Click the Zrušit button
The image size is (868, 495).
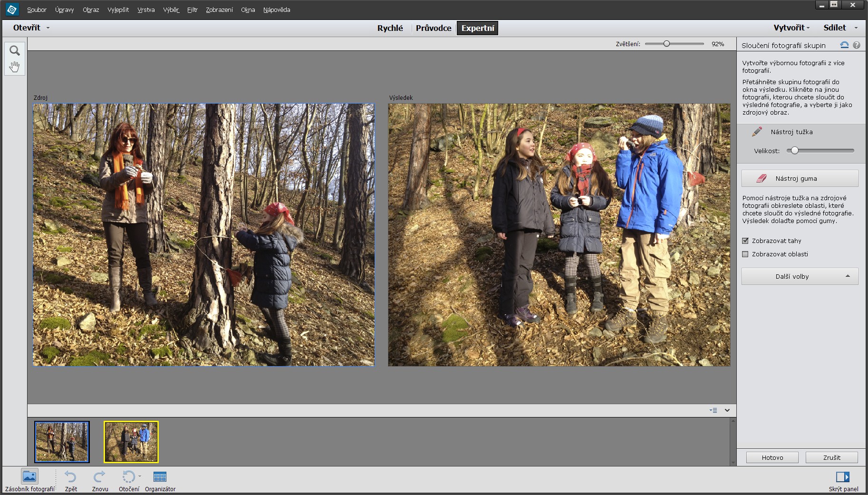pyautogui.click(x=831, y=457)
